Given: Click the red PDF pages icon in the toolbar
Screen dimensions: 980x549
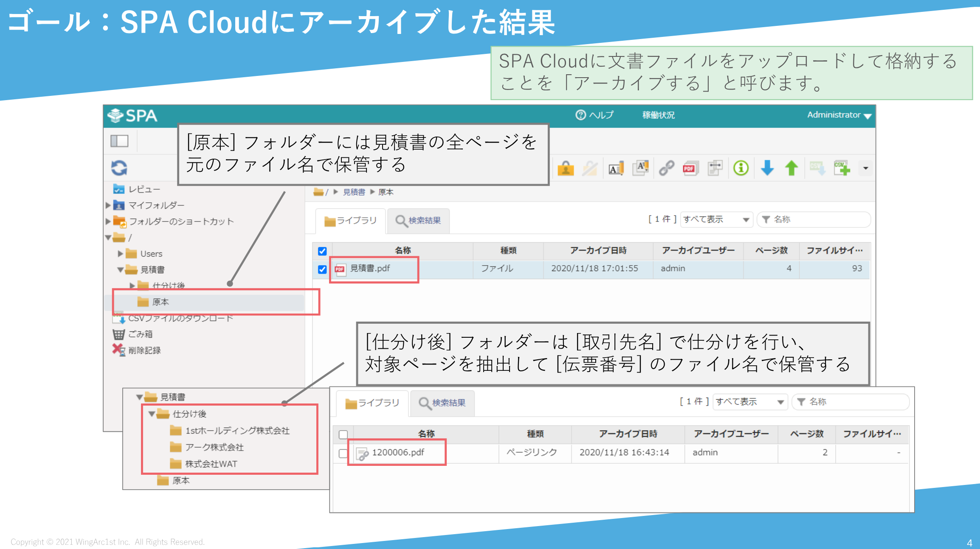Looking at the screenshot, I should (690, 168).
